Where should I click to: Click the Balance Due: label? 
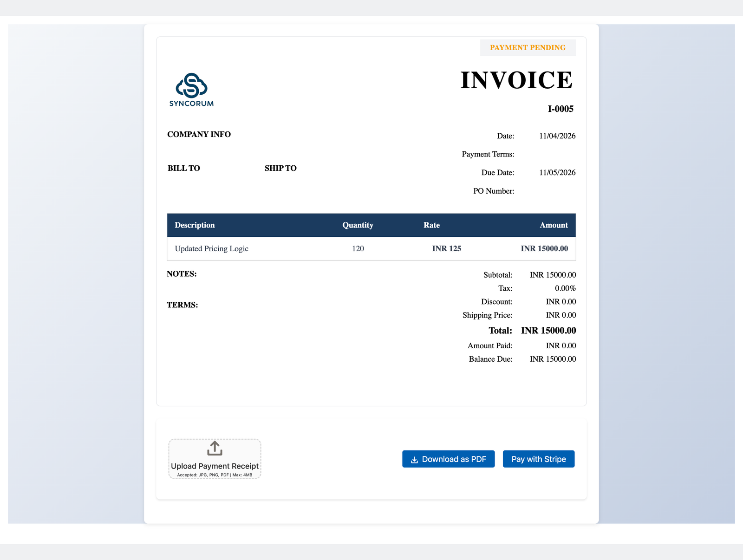pos(491,359)
